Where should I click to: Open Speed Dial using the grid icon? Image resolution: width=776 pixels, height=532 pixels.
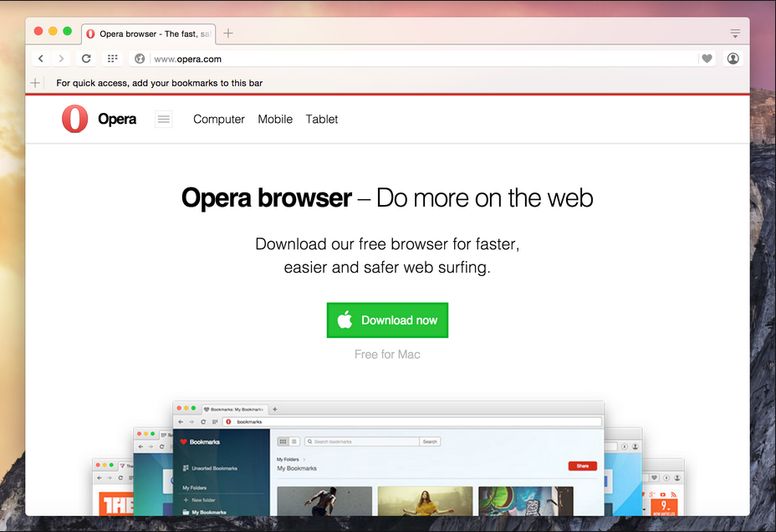[x=112, y=59]
